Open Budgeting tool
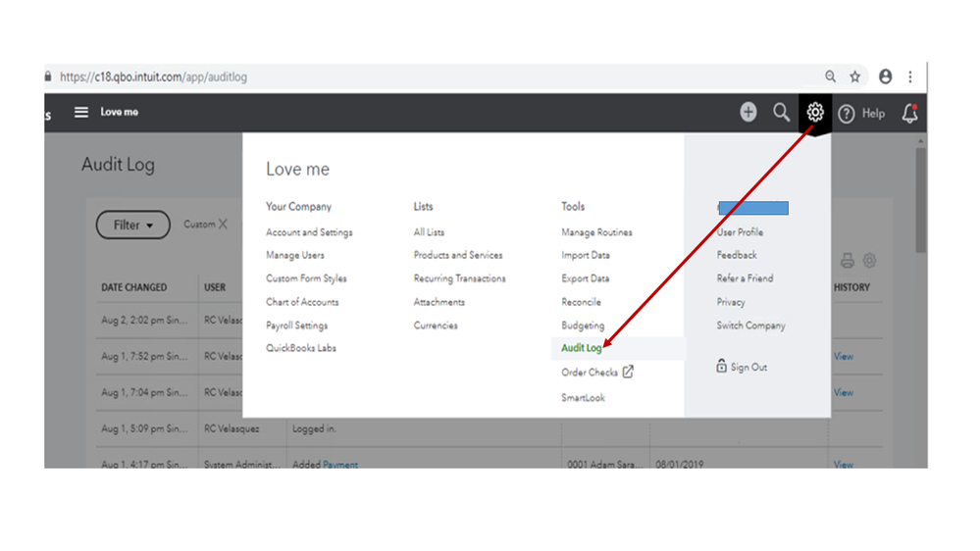The width and height of the screenshot is (980, 551). (583, 326)
